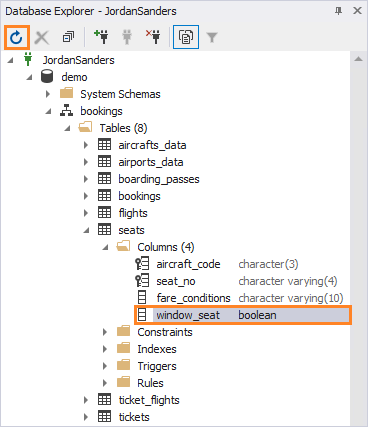Click the boarding_passes table icon
The image size is (368, 427).
104,179
